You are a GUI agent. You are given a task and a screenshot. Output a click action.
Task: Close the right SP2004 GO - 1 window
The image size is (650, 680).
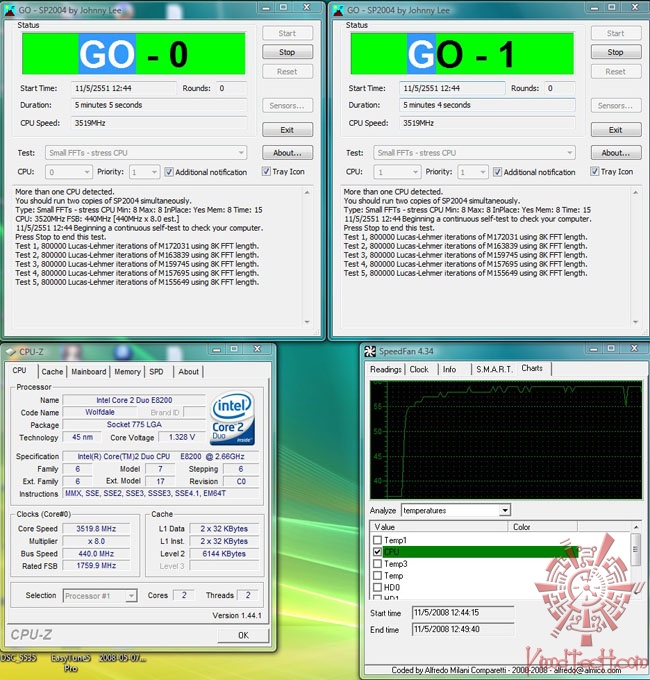[634, 7]
